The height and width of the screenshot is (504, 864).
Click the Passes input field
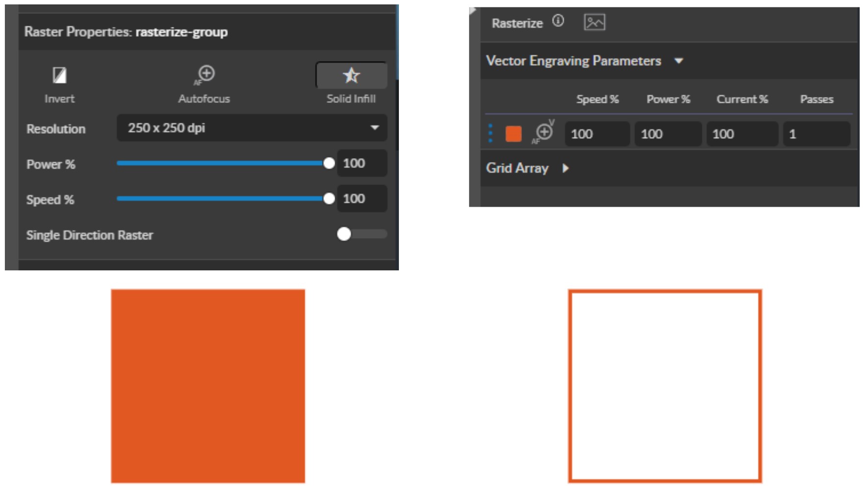click(x=816, y=134)
